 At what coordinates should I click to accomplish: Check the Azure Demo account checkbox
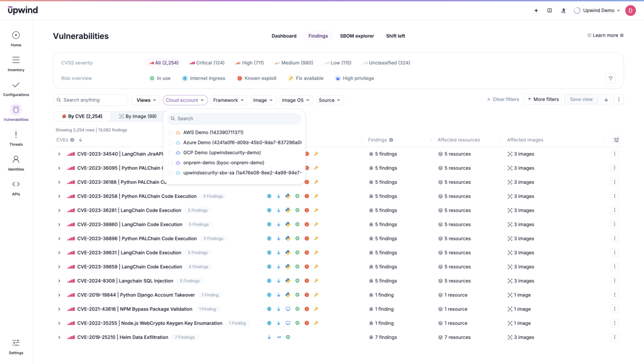click(170, 142)
